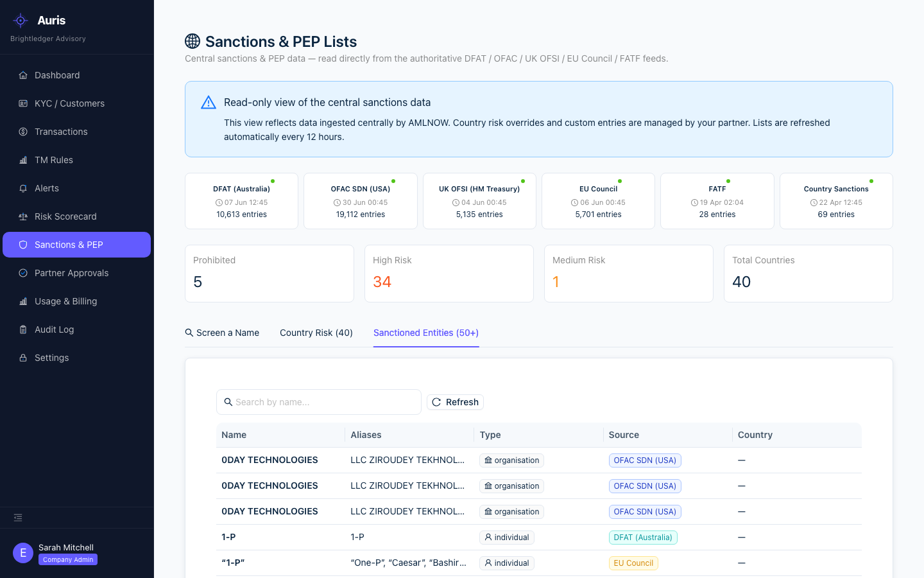Click the Refresh button
This screenshot has height=578, width=924.
(x=455, y=402)
